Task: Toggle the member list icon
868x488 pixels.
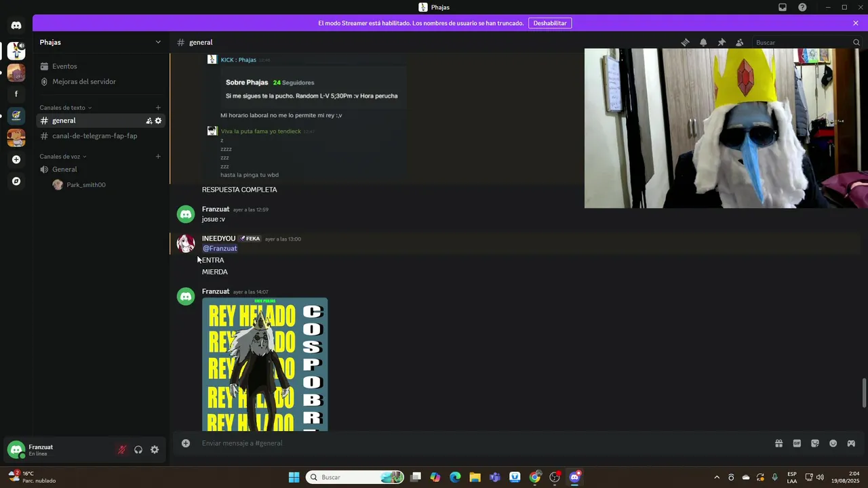Action: pos(740,42)
